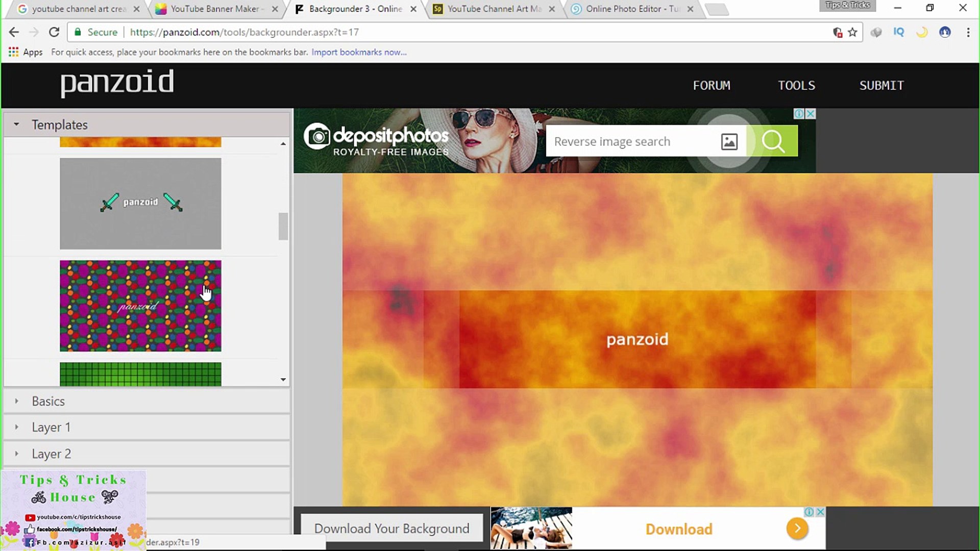This screenshot has height=551, width=980.
Task: Open the Apps grid shortcut
Action: [x=14, y=52]
